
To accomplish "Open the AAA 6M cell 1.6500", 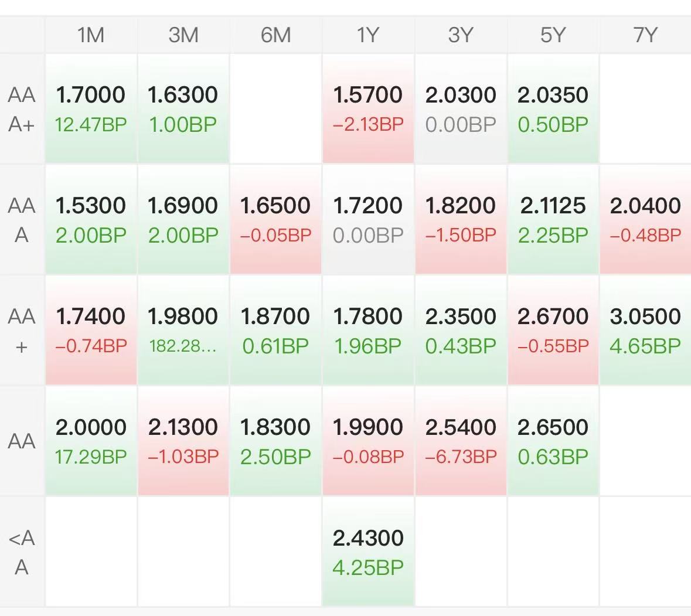I will click(275, 220).
